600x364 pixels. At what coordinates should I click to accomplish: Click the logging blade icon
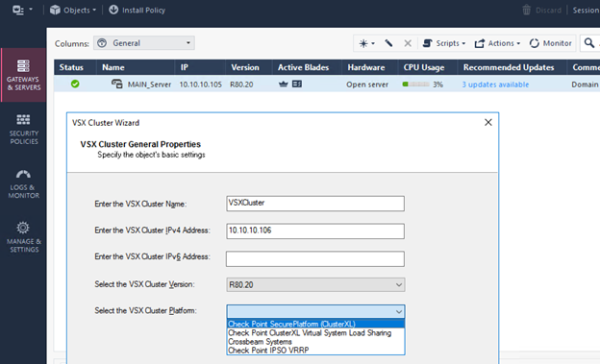click(297, 84)
